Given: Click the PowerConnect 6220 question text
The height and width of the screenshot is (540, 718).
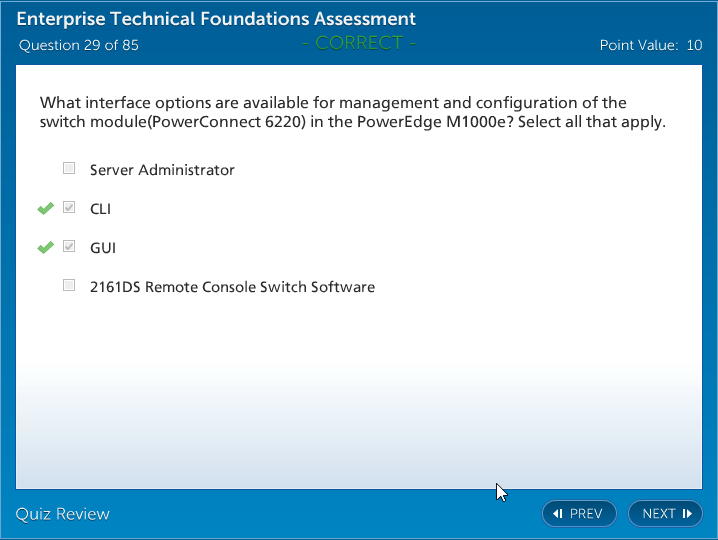Looking at the screenshot, I should click(x=352, y=113).
